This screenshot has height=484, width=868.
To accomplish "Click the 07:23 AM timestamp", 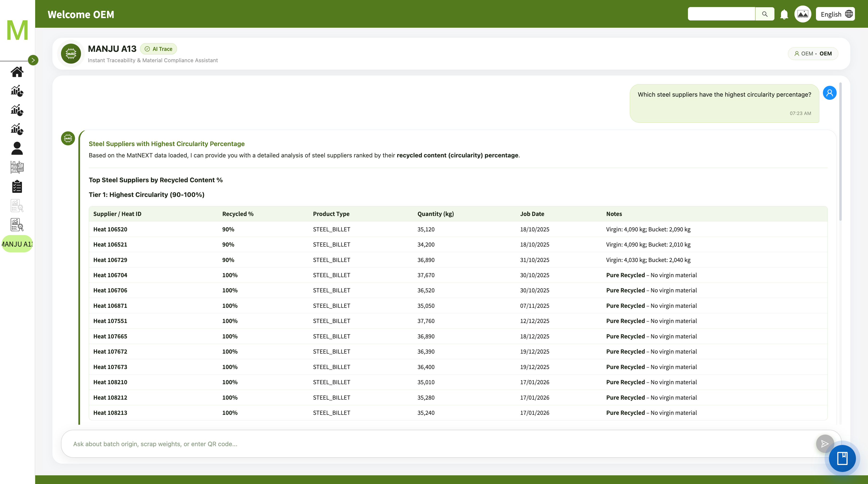I will point(800,114).
